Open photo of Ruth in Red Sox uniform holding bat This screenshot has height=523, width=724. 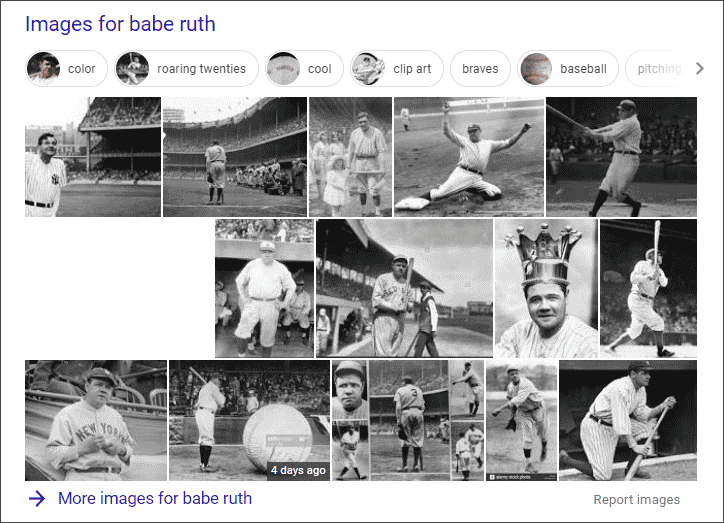(x=404, y=288)
